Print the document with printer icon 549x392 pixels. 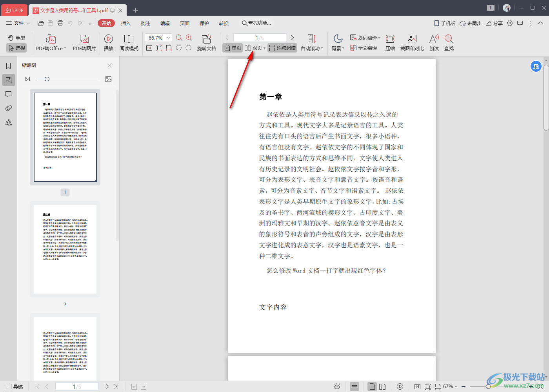pyautogui.click(x=60, y=23)
